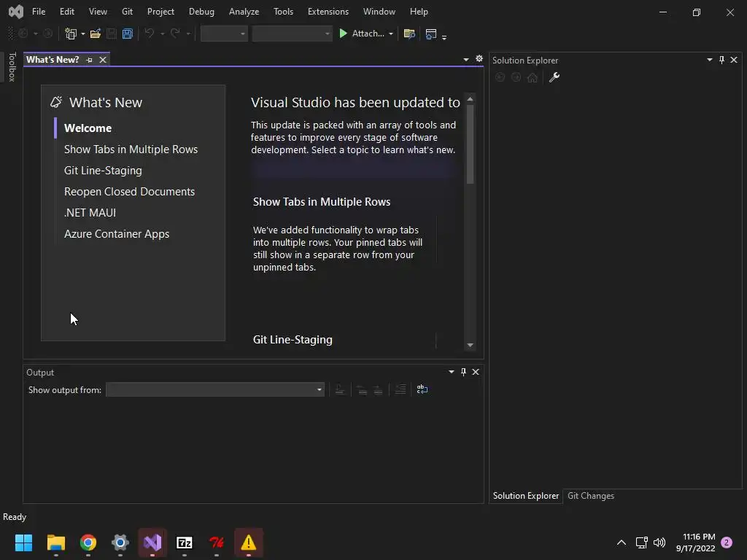
Task: Open the Debug menu
Action: click(201, 12)
